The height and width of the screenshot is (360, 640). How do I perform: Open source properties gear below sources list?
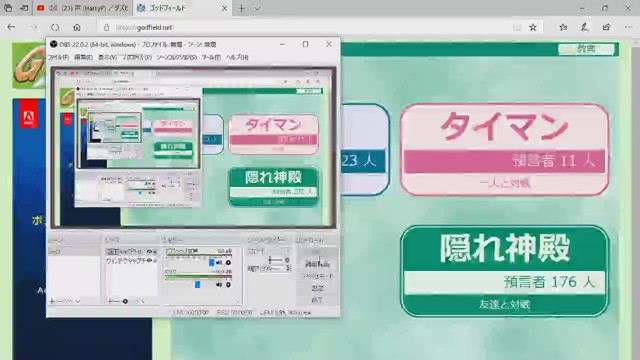(x=125, y=301)
